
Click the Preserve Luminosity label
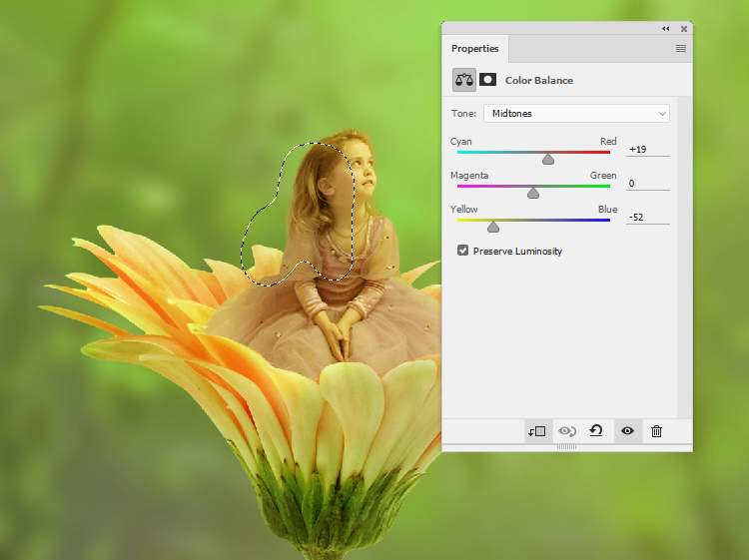pyautogui.click(x=517, y=252)
